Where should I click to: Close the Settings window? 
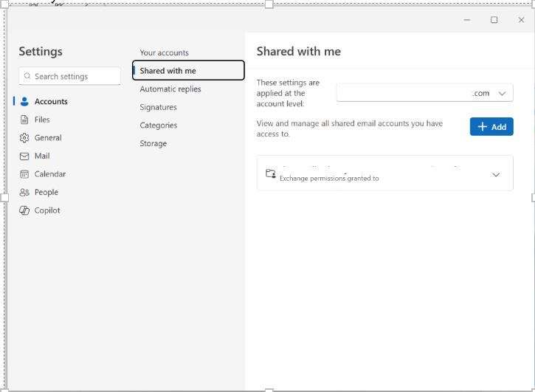pyautogui.click(x=521, y=20)
